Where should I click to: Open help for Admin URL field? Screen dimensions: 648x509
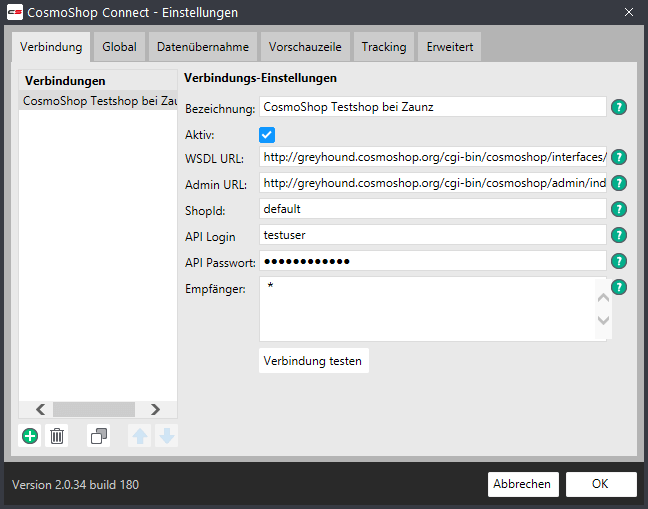619,183
